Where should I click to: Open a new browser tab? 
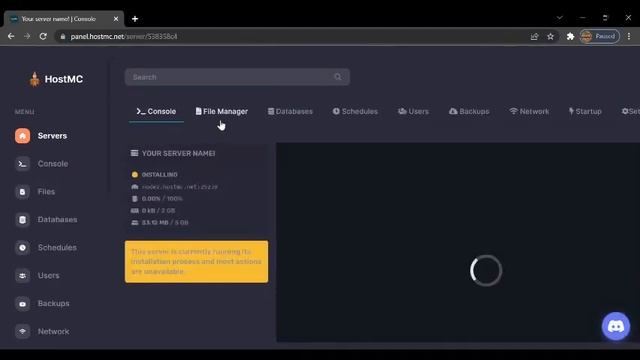pos(135,19)
